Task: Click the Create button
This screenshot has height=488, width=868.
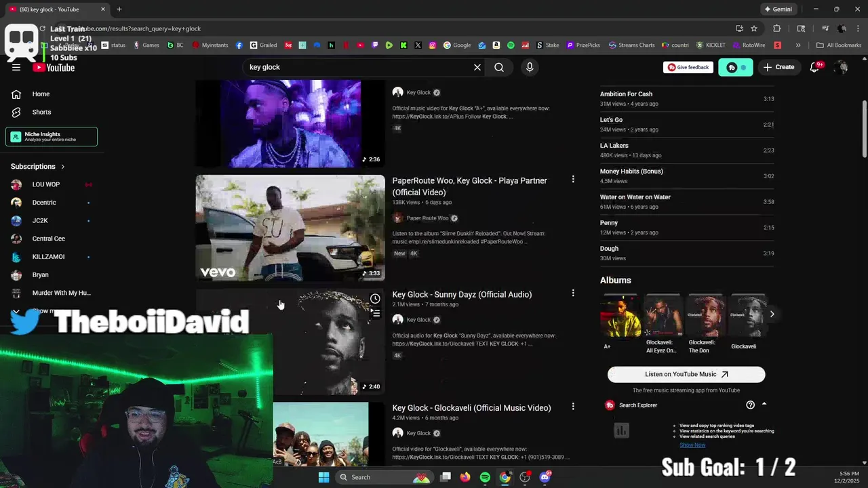Action: pos(778,67)
